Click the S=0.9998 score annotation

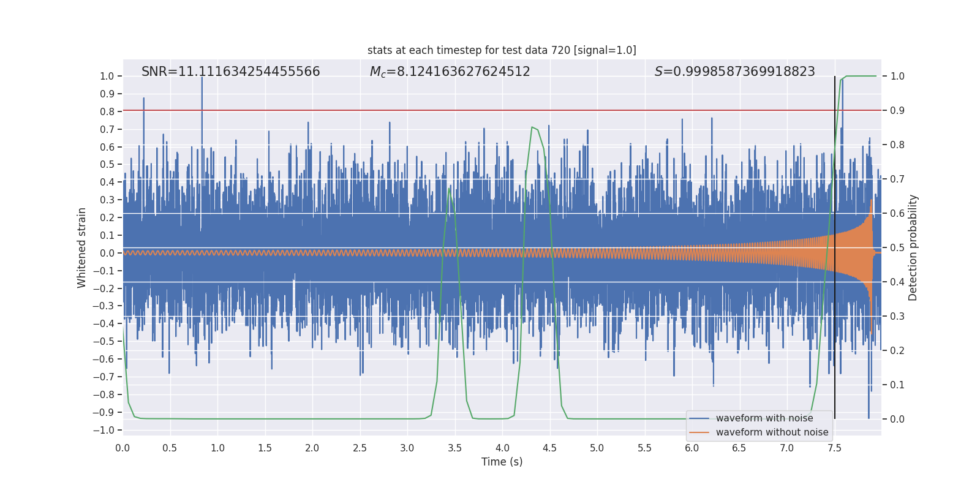tap(734, 72)
